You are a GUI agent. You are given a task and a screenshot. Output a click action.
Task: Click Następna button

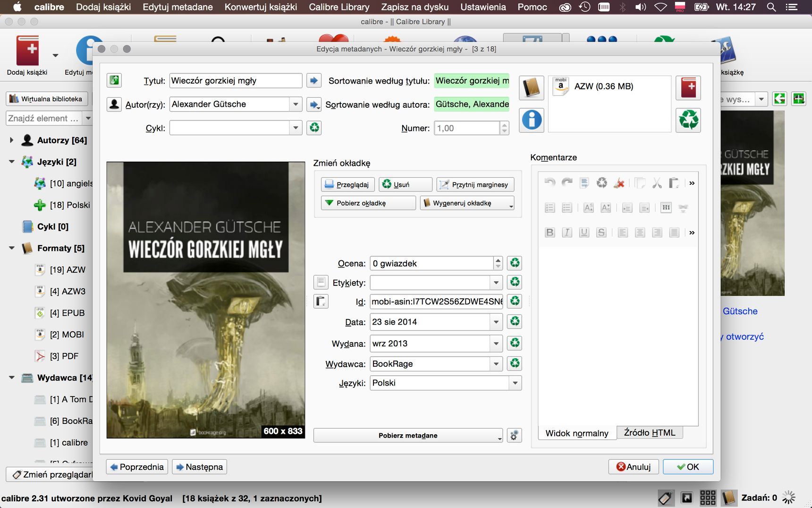[199, 467]
